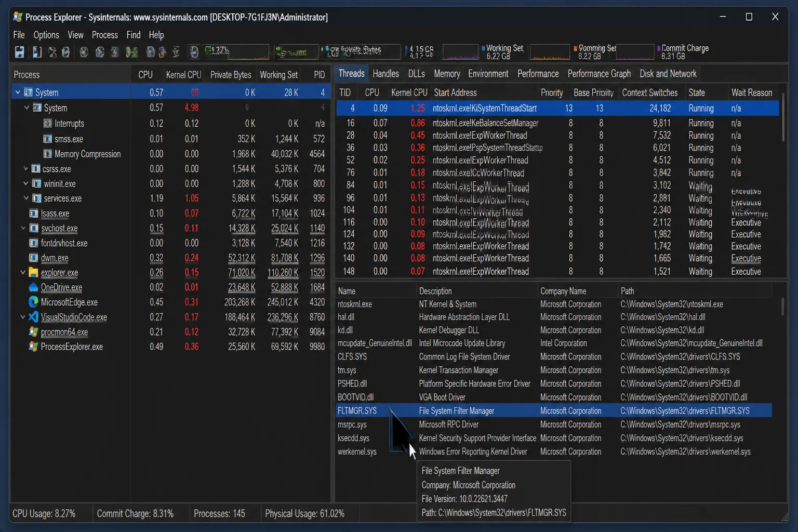Click the smss.exe process icon
Viewport: 798px width, 532px height.
click(x=48, y=139)
